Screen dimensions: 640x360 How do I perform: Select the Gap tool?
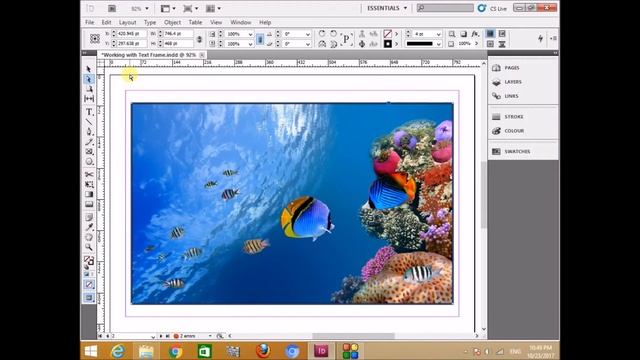89,99
